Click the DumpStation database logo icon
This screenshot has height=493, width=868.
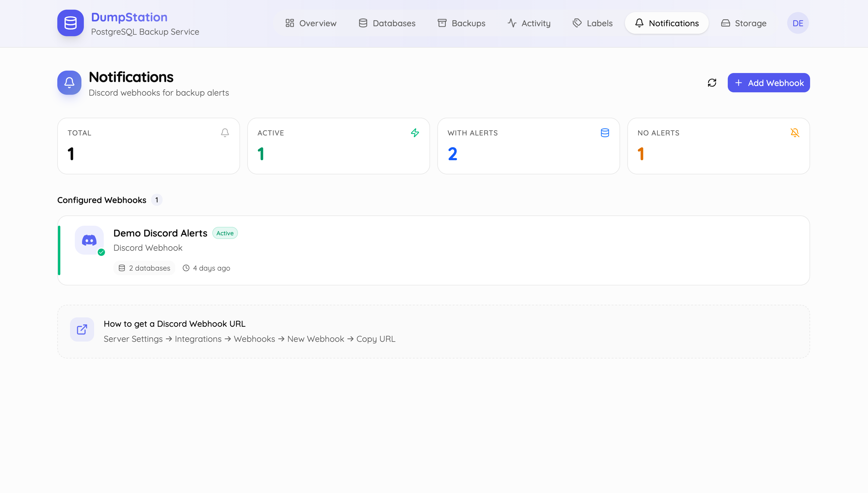pyautogui.click(x=70, y=23)
